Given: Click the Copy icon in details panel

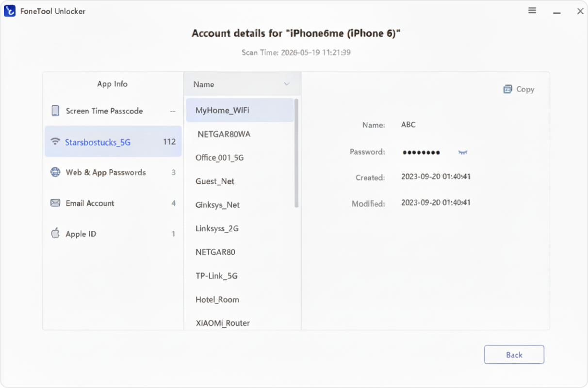Looking at the screenshot, I should tap(507, 89).
